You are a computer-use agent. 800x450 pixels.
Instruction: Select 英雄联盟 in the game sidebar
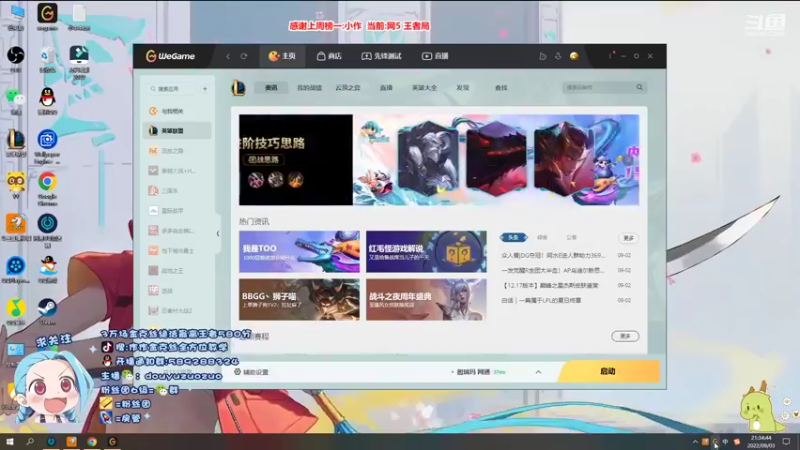coord(178,131)
